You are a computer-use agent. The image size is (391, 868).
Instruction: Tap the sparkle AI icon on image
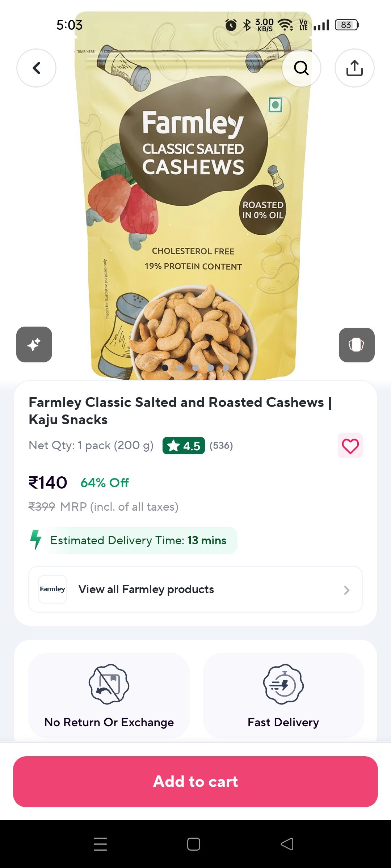click(x=34, y=344)
